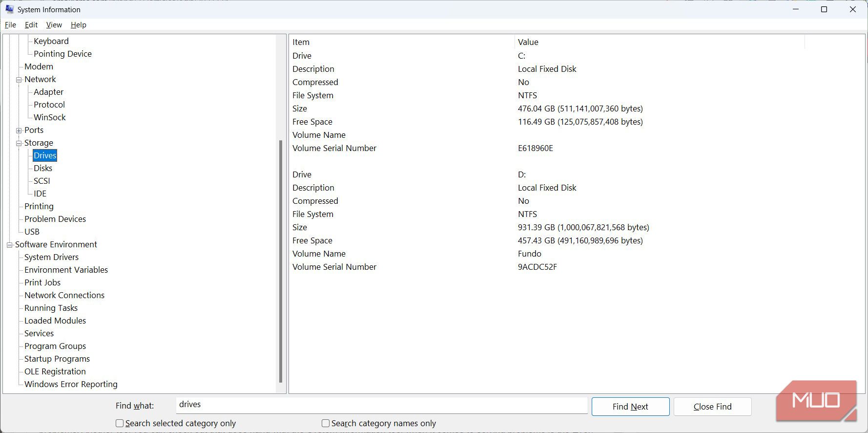Collapse the Software Environment node

pyautogui.click(x=9, y=245)
